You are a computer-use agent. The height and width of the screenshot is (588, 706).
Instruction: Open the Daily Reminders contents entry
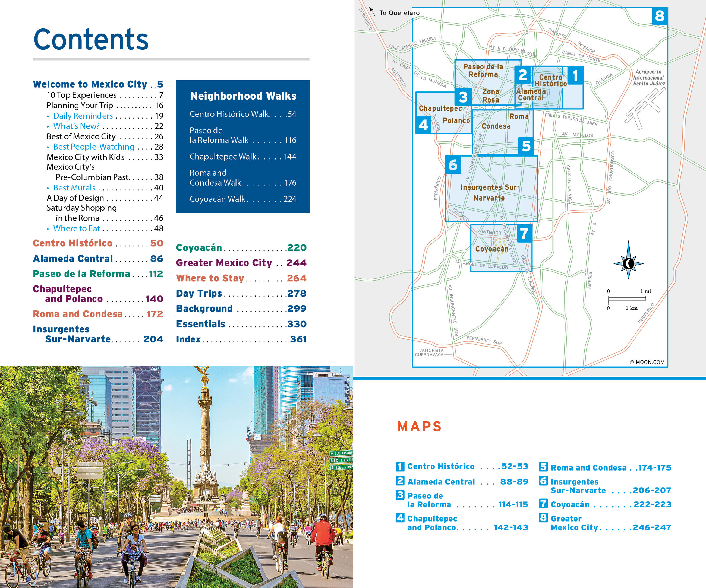coord(83,116)
